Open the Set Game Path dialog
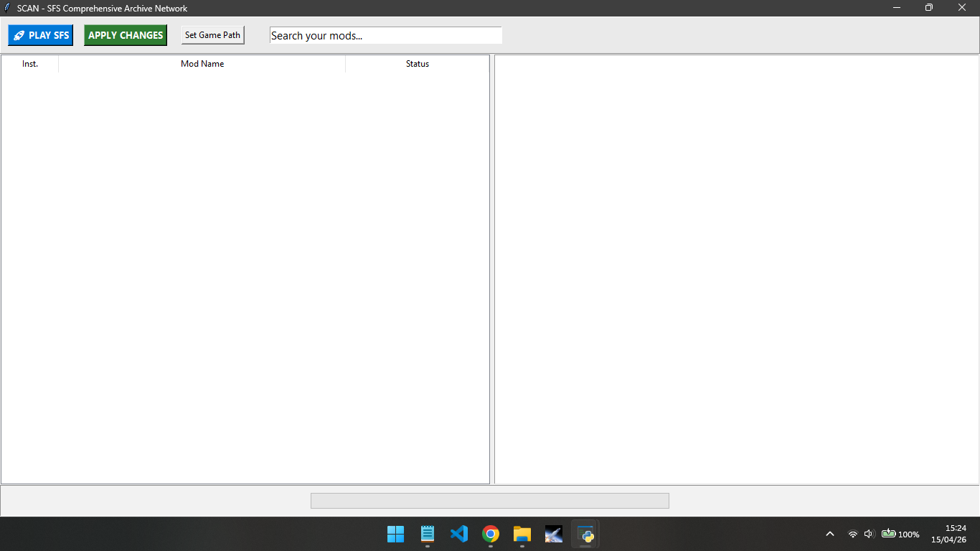Image resolution: width=980 pixels, height=551 pixels. 212,35
